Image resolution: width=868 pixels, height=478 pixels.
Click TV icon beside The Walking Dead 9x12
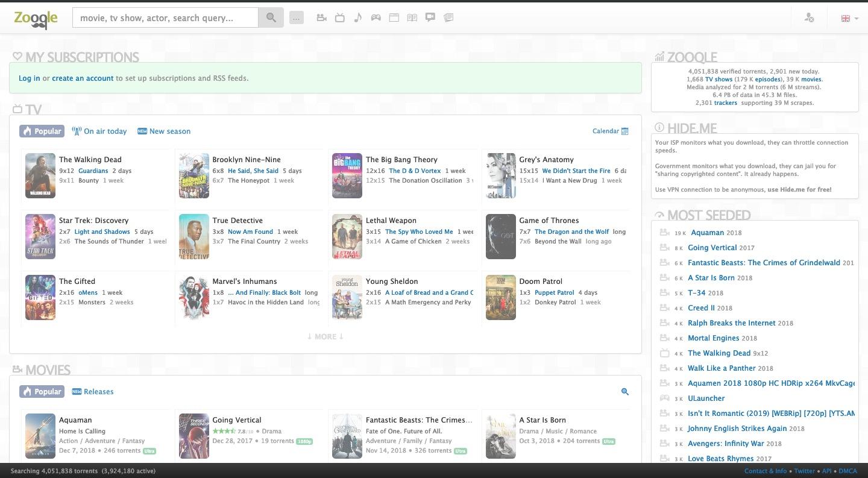[665, 353]
